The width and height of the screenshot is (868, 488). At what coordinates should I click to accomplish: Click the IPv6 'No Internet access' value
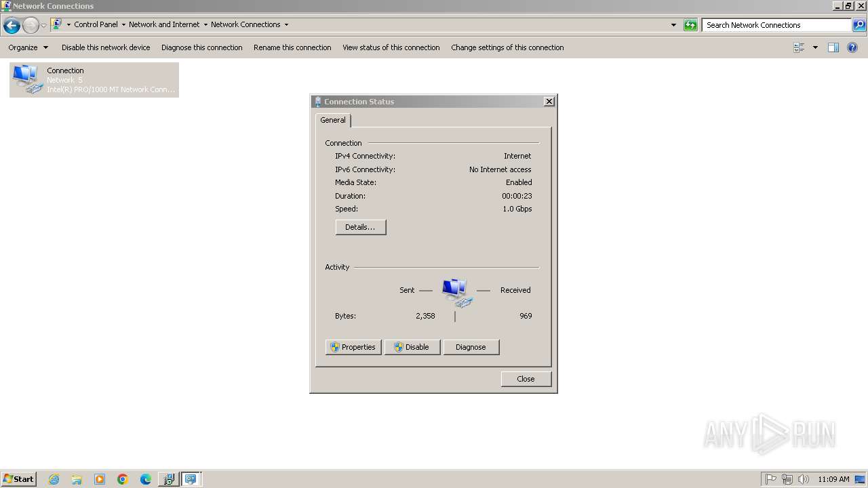click(x=500, y=169)
